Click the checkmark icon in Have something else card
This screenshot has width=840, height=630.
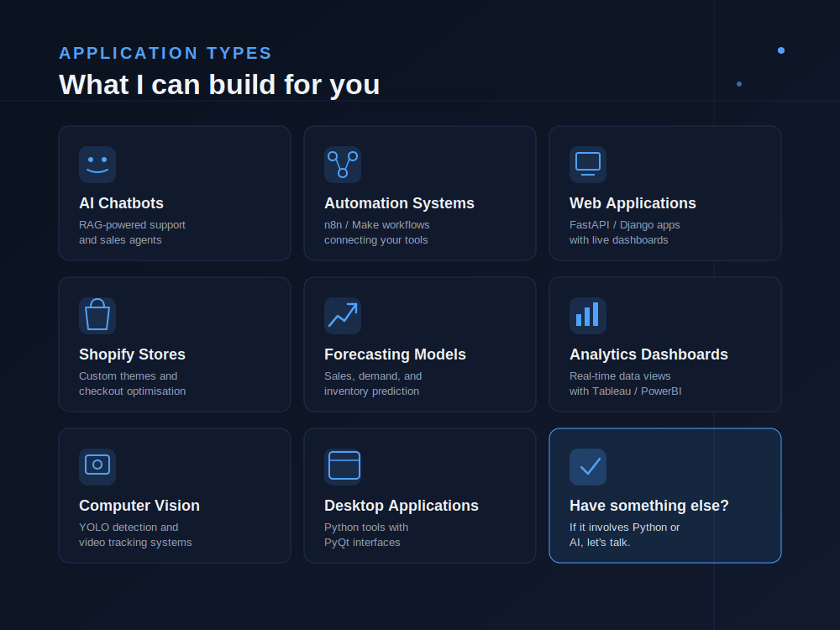pos(588,466)
